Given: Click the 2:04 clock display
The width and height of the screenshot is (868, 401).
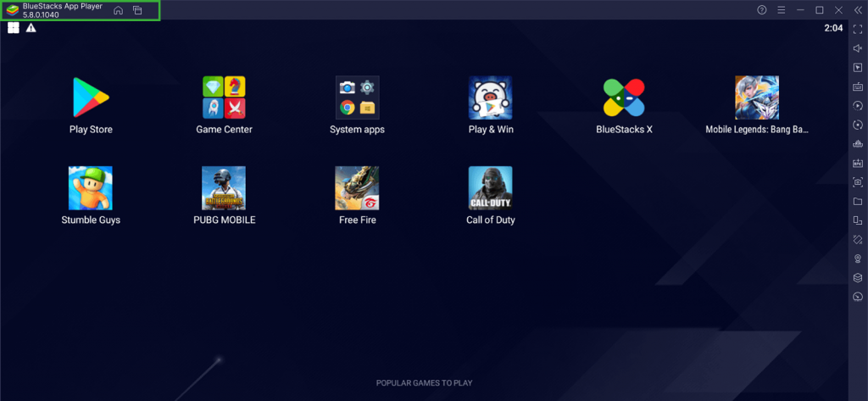Looking at the screenshot, I should tap(833, 28).
